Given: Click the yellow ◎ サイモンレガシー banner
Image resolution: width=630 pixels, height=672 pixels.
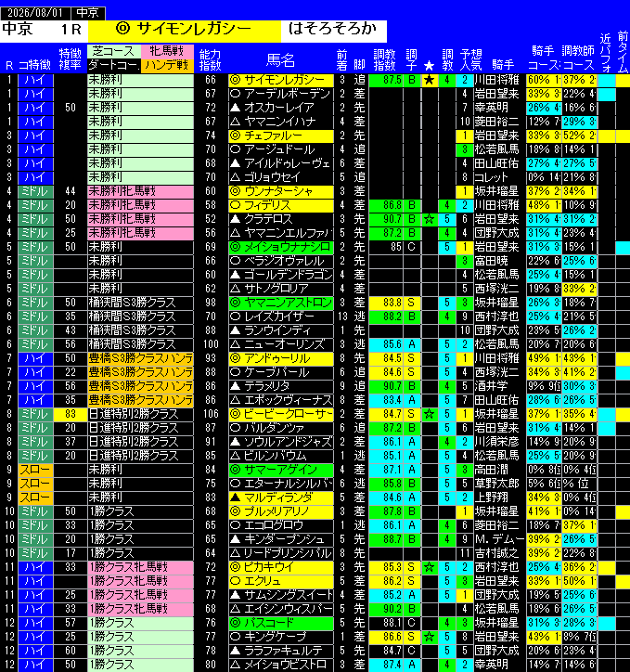Looking at the screenshot, I should (184, 31).
